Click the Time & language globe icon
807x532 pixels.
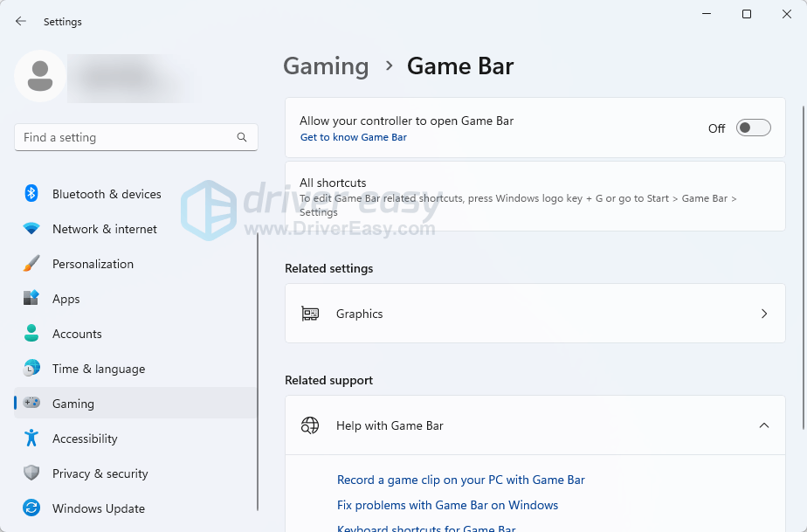coord(31,369)
